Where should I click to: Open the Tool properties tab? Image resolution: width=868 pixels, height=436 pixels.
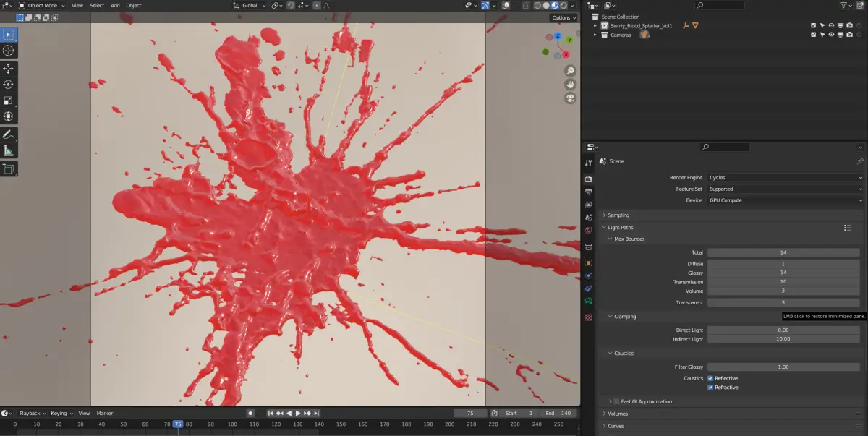[x=588, y=163]
